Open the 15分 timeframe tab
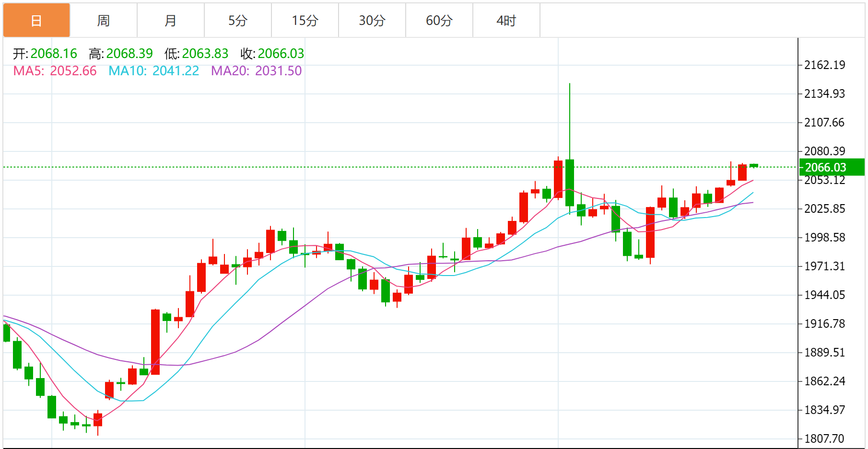The width and height of the screenshot is (868, 449). point(305,20)
